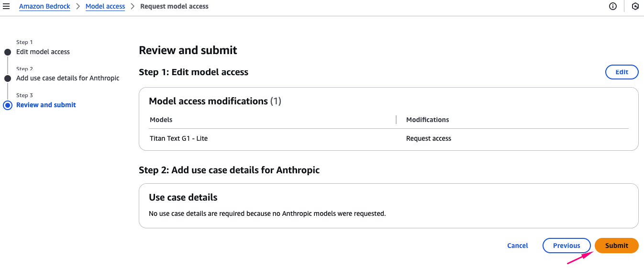Go back with the Previous button

tap(566, 246)
